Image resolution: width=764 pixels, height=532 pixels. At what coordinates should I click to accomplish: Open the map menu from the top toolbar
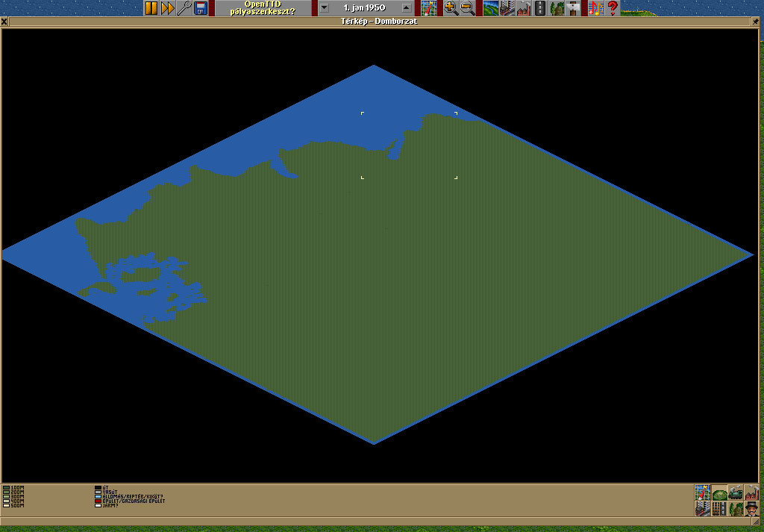(x=429, y=7)
